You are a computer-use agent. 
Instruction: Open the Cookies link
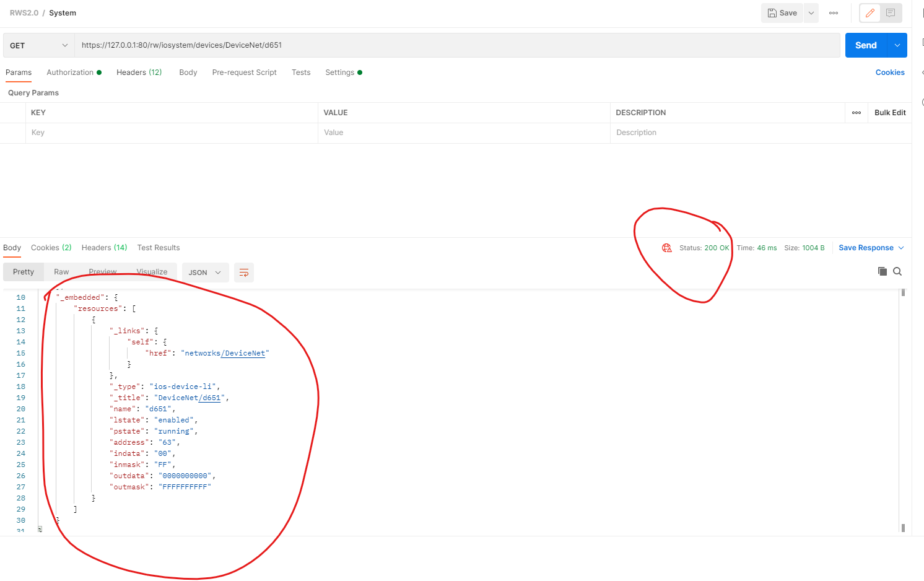(x=890, y=72)
